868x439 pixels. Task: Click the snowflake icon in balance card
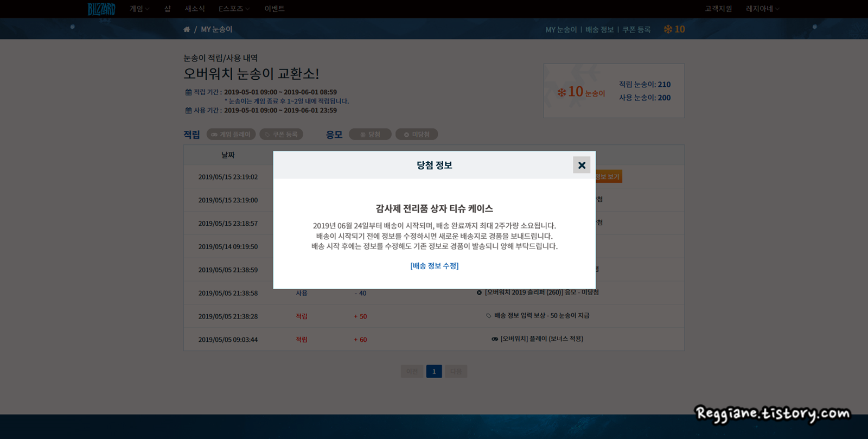coord(561,92)
